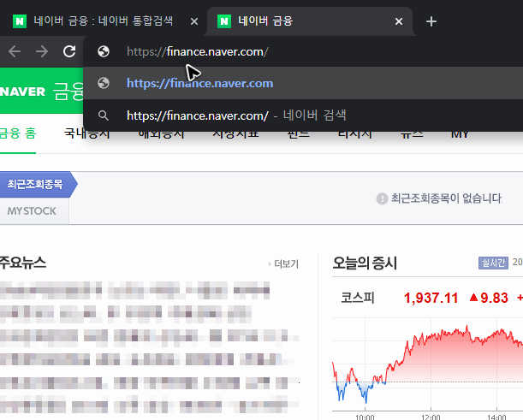Click the N favicon on the 네이버 금융 tab
The width and height of the screenshot is (523, 420).
pyautogui.click(x=224, y=21)
